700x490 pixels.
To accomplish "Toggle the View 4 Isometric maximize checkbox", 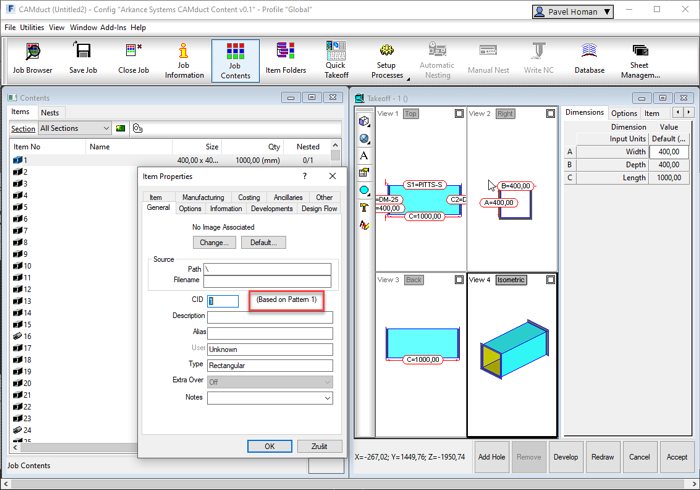I will pos(550,280).
